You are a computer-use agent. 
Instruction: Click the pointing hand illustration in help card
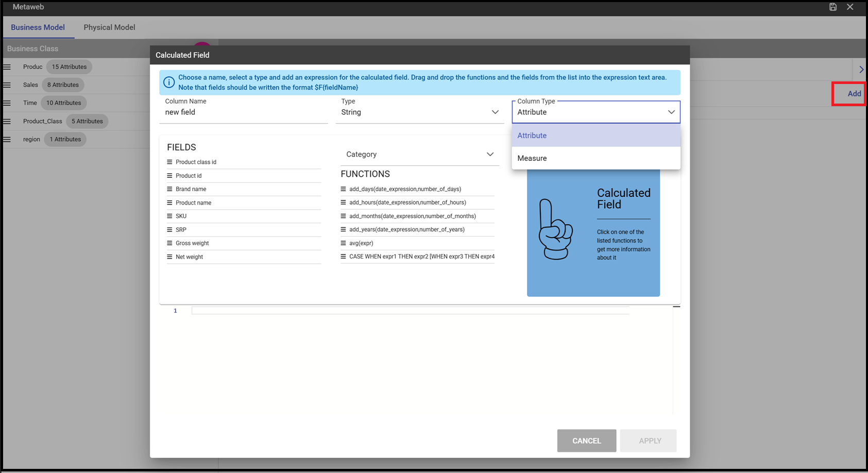click(x=556, y=229)
